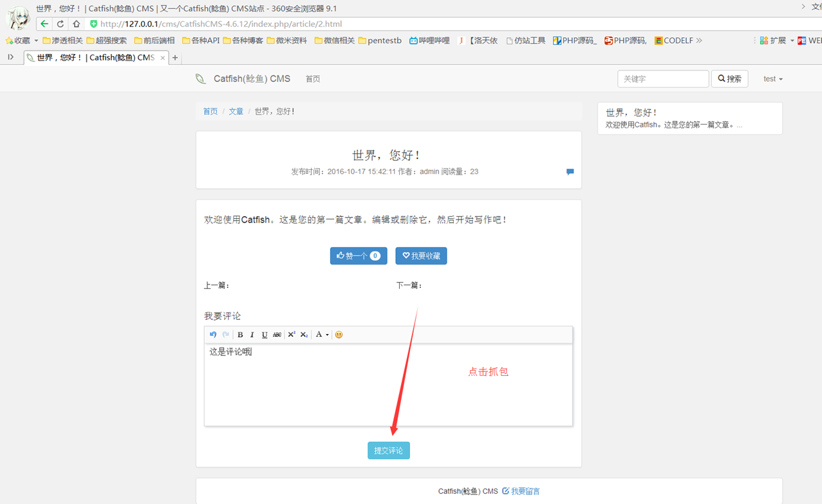The image size is (822, 504).
Task: Open a new tab with plus button
Action: click(x=175, y=58)
